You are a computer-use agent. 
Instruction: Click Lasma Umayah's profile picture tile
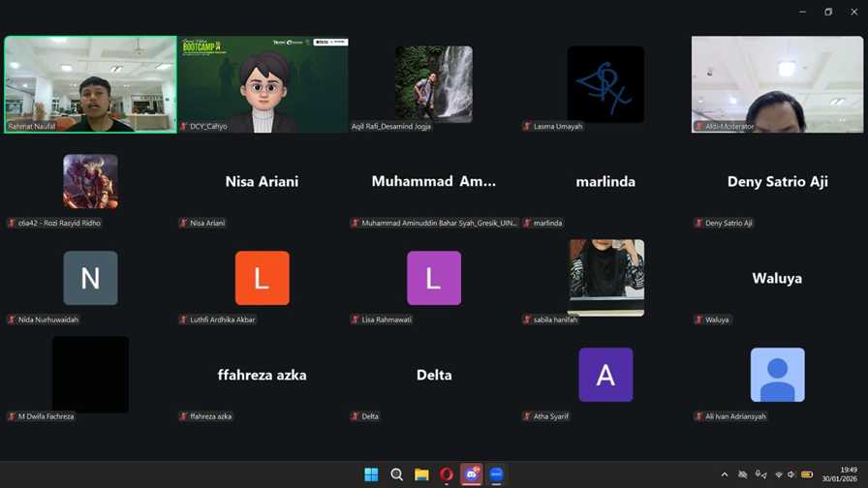[605, 84]
